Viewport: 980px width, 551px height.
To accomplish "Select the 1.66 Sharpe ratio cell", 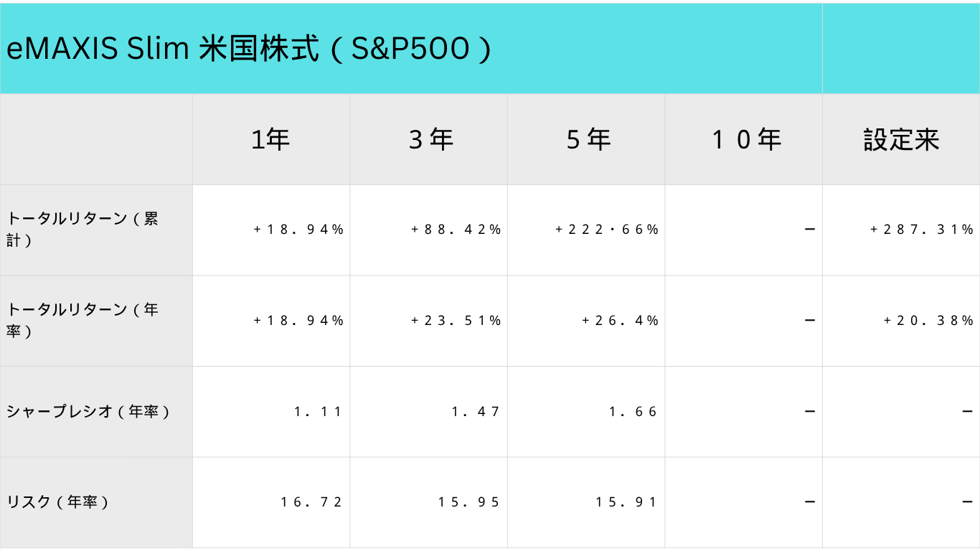I will coord(633,412).
